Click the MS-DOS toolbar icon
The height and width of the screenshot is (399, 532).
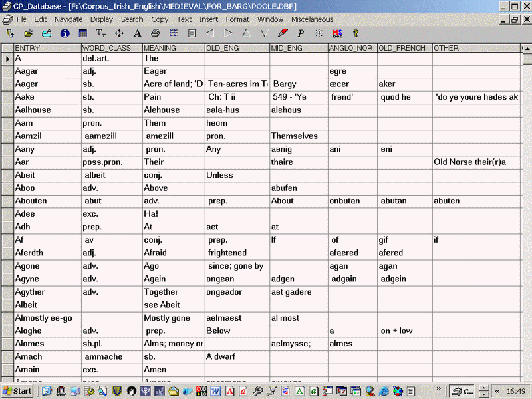(x=337, y=33)
